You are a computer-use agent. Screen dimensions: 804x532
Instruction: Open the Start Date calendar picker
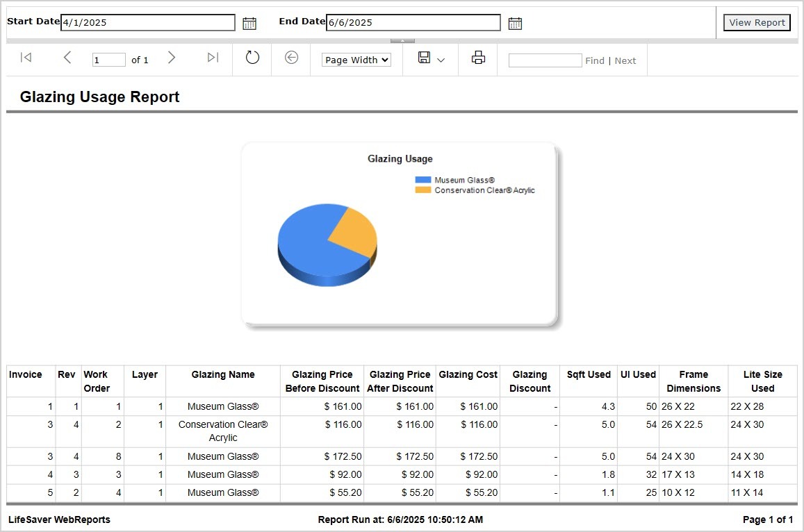tap(249, 22)
